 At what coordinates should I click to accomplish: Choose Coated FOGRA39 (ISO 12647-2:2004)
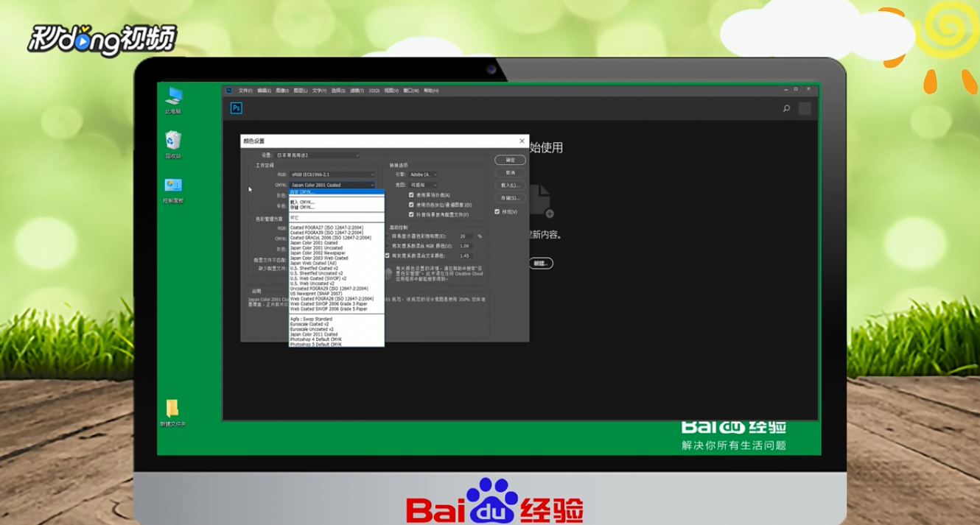tap(337, 233)
